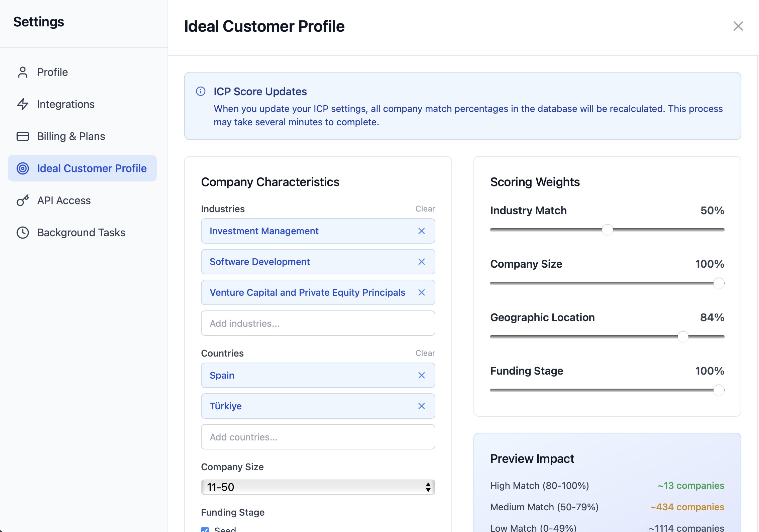The image size is (759, 532).
Task: Remove the Investment Management industry tag
Action: click(422, 231)
